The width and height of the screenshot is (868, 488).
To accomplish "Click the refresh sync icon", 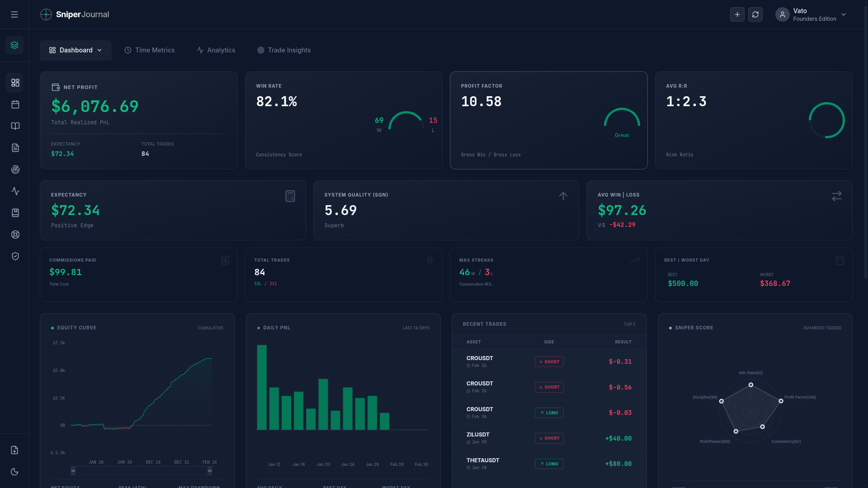I will point(755,14).
